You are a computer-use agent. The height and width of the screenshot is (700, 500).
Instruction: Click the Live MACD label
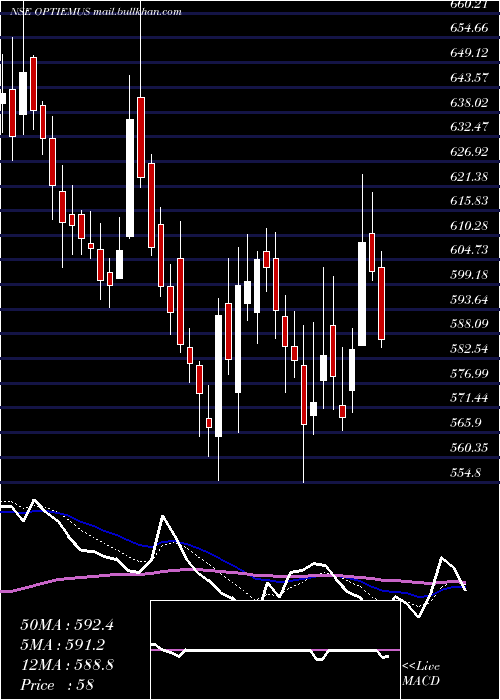pyautogui.click(x=421, y=674)
